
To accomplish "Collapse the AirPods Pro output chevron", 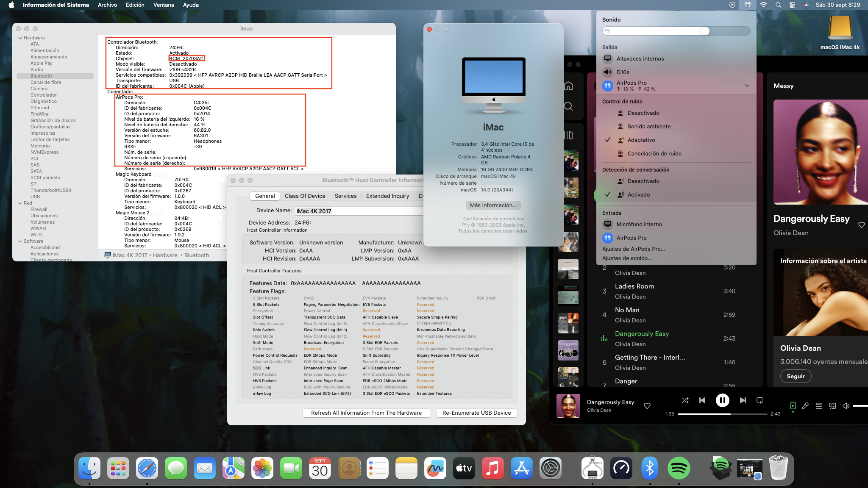I will point(747,86).
